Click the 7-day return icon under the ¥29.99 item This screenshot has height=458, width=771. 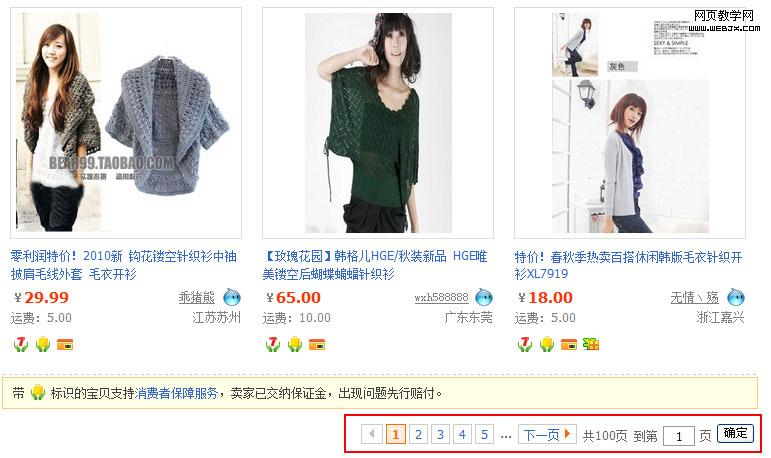point(21,344)
